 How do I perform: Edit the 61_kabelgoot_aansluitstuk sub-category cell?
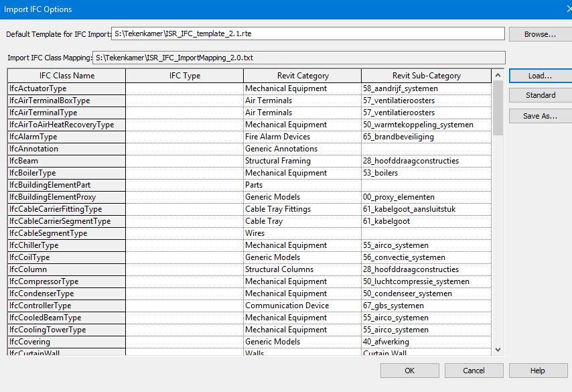coord(426,209)
